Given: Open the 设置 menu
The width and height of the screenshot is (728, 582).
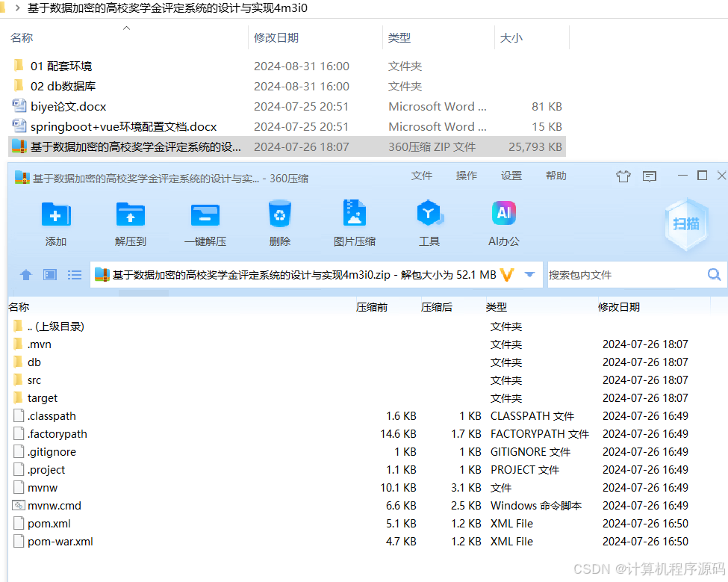Looking at the screenshot, I should pyautogui.click(x=511, y=176).
